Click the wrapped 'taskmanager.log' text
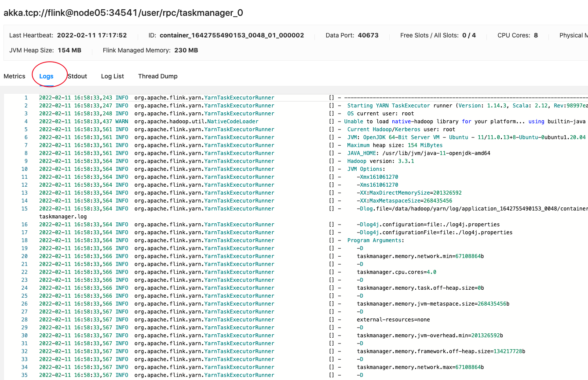The width and height of the screenshot is (588, 380). click(63, 217)
